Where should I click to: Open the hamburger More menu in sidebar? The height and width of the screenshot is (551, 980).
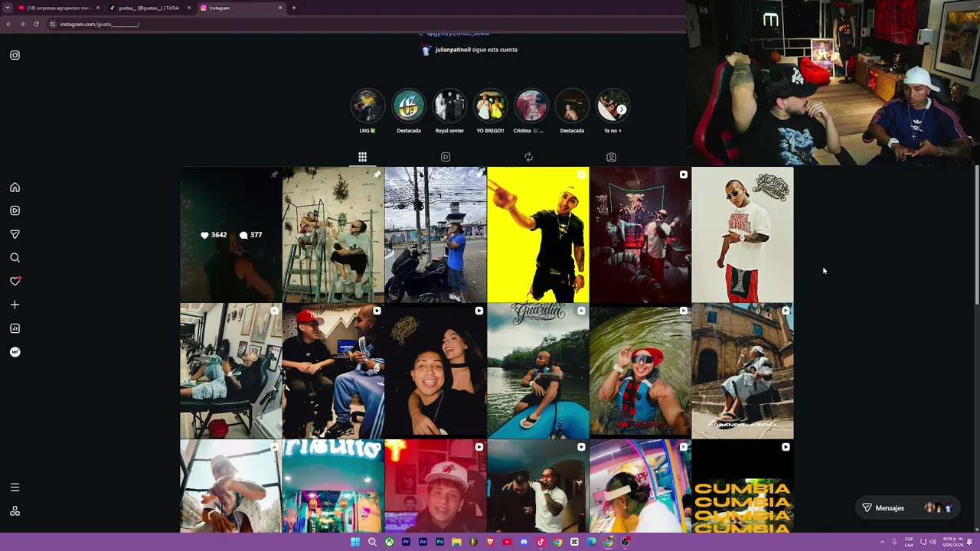pyautogui.click(x=15, y=487)
